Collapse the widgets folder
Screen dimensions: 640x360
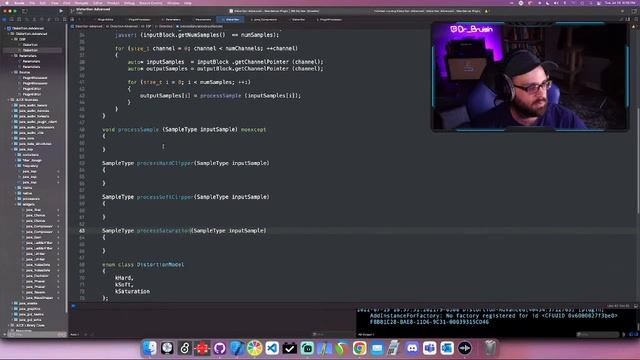point(16,204)
